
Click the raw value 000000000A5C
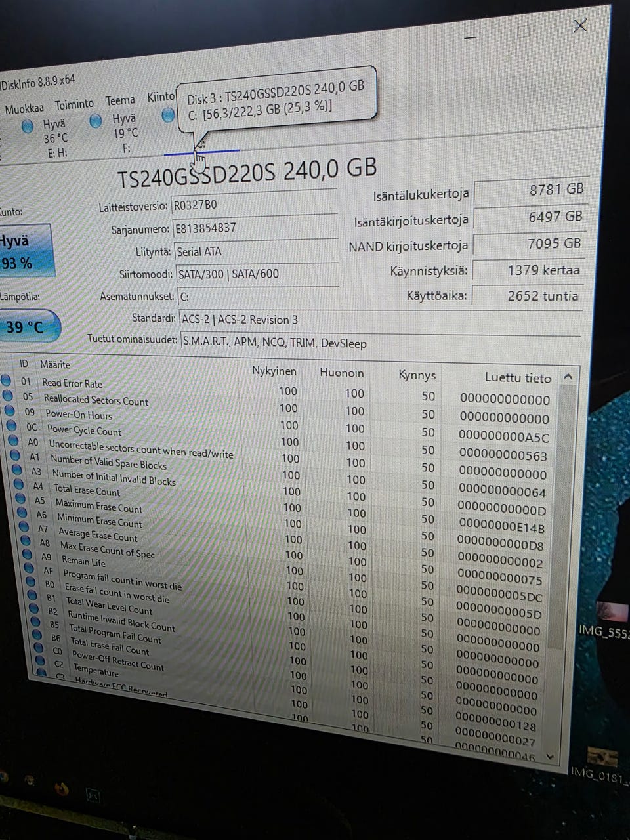click(504, 436)
